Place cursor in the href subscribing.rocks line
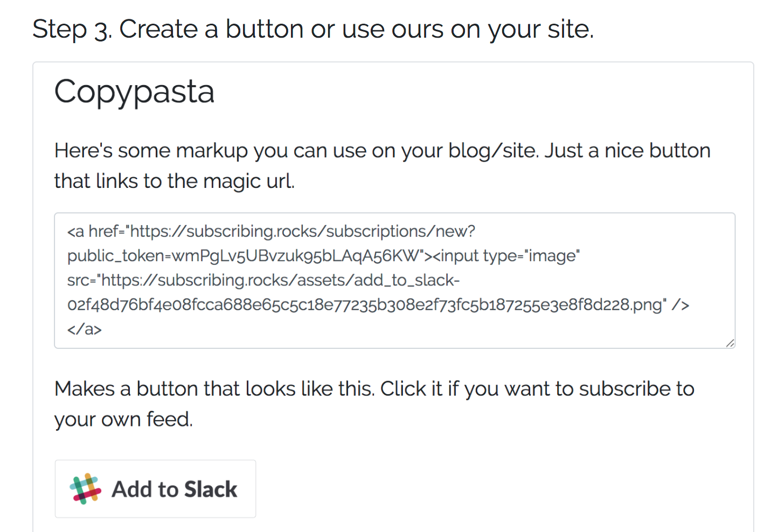The height and width of the screenshot is (532, 778). (271, 232)
